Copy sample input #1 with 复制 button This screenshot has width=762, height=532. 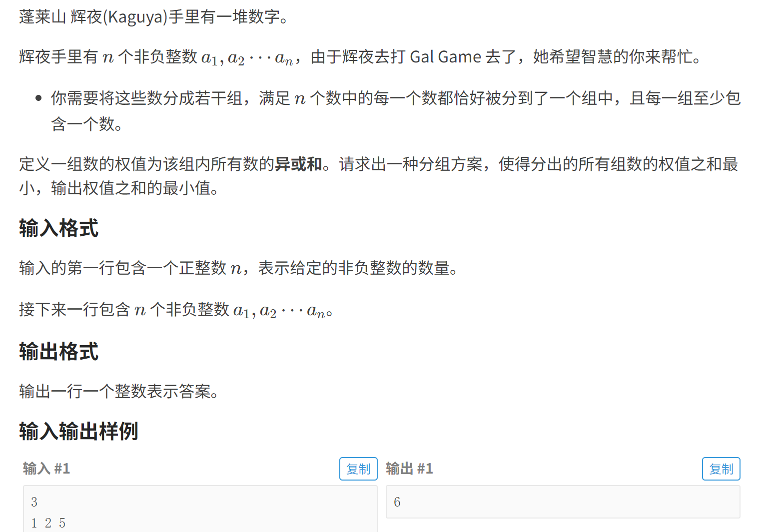(358, 469)
